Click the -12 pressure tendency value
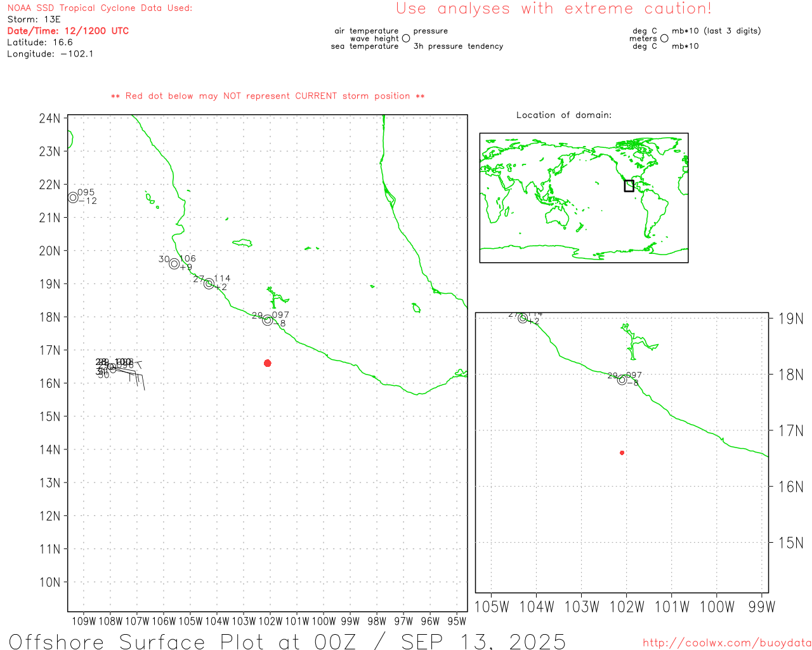Screen dimensions: 812x650 pyautogui.click(x=88, y=201)
